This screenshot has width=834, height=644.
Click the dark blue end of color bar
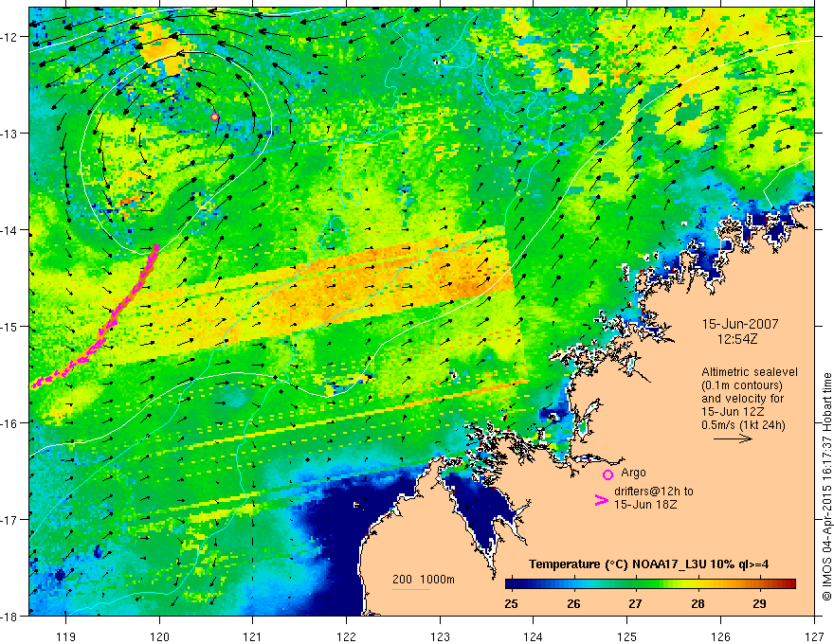pos(511,583)
